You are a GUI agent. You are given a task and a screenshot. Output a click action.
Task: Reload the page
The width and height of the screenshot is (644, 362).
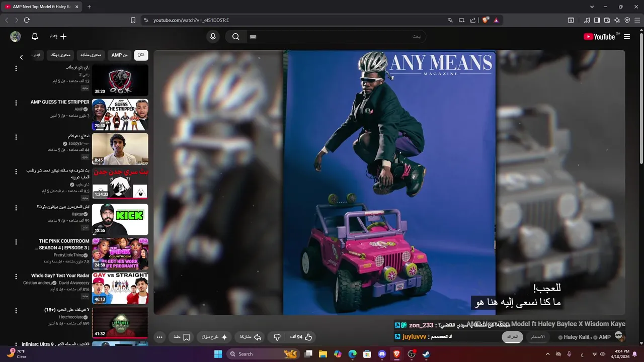[x=27, y=20]
